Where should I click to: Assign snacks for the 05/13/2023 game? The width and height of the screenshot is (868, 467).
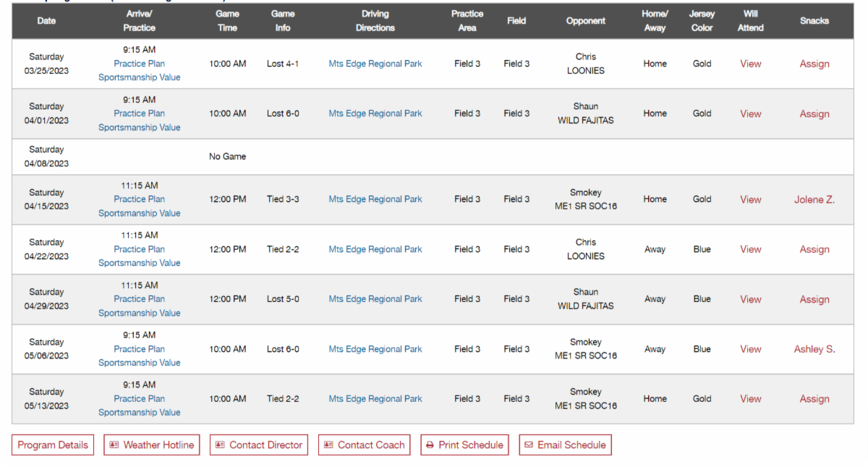[814, 399]
